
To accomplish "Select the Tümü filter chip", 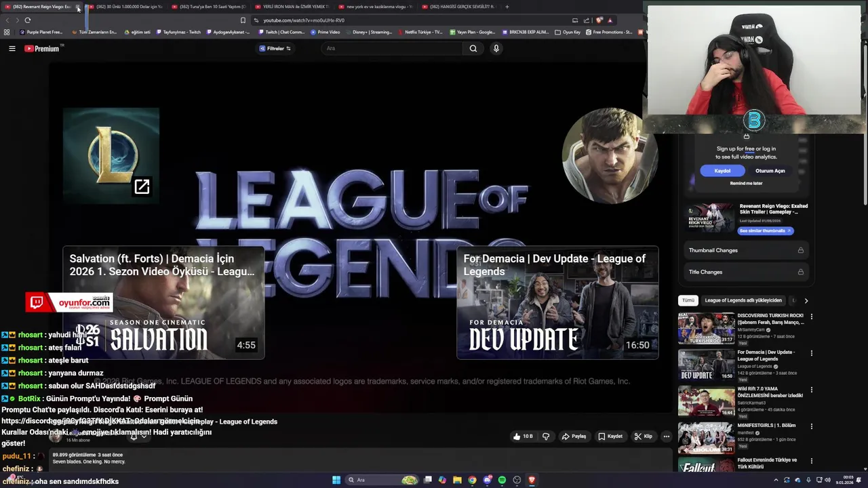I will pyautogui.click(x=688, y=300).
